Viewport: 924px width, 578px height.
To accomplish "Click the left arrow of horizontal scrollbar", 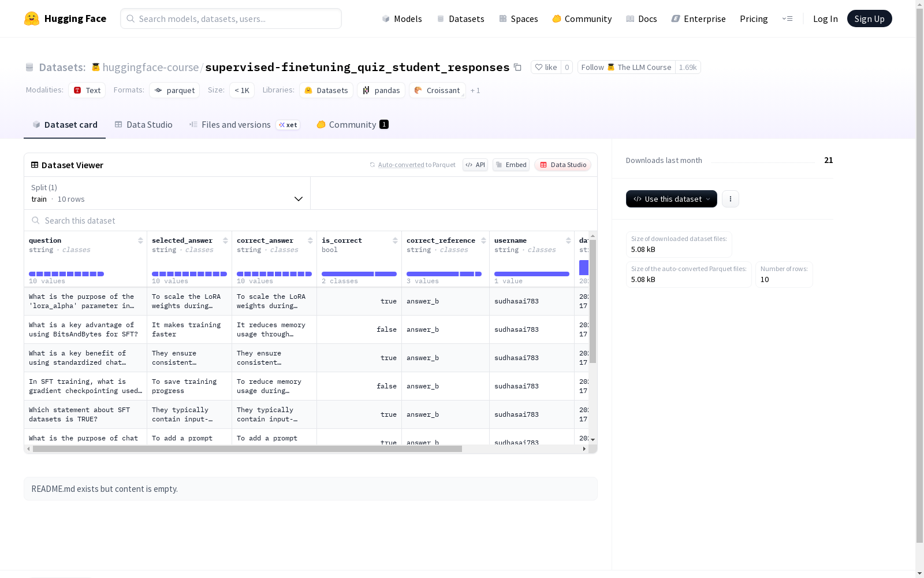I will [x=28, y=449].
